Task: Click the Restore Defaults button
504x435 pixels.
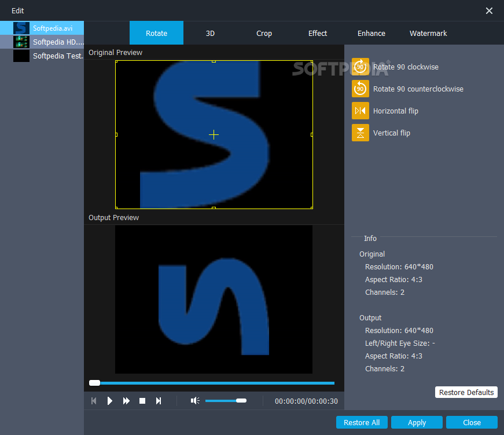Action: point(466,392)
